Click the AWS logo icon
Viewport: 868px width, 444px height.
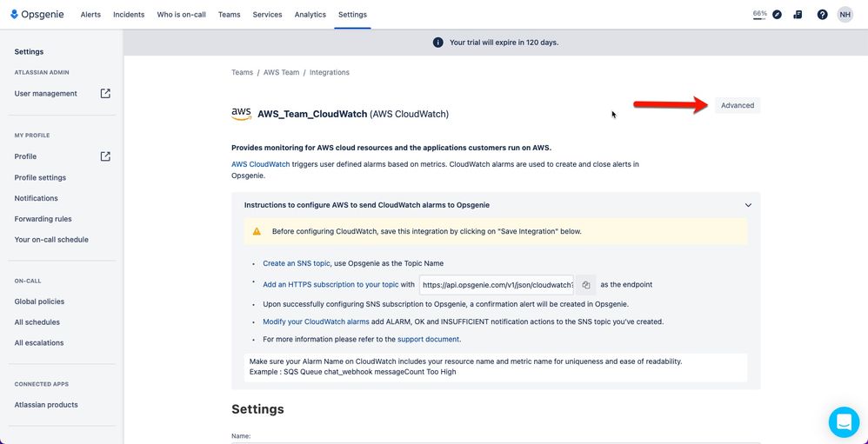point(242,114)
